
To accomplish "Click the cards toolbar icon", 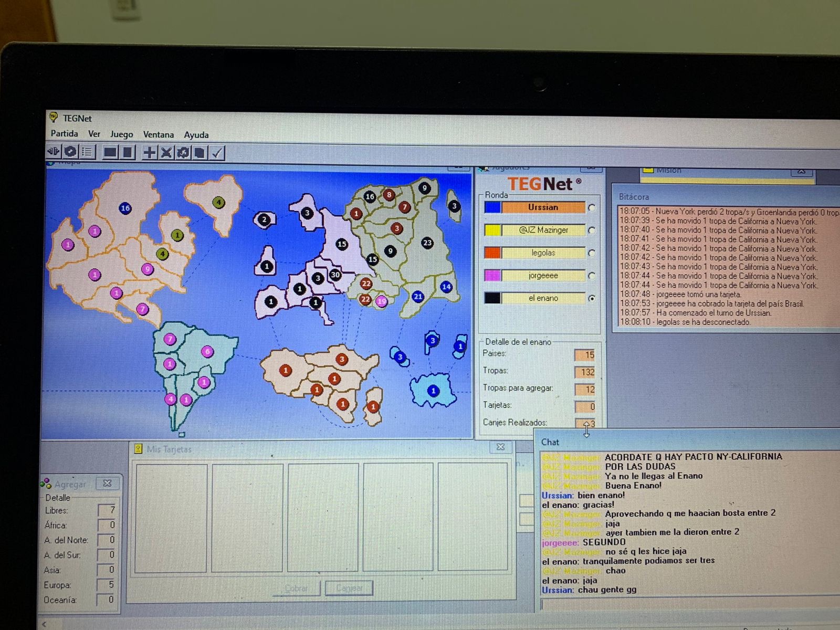I will point(199,153).
